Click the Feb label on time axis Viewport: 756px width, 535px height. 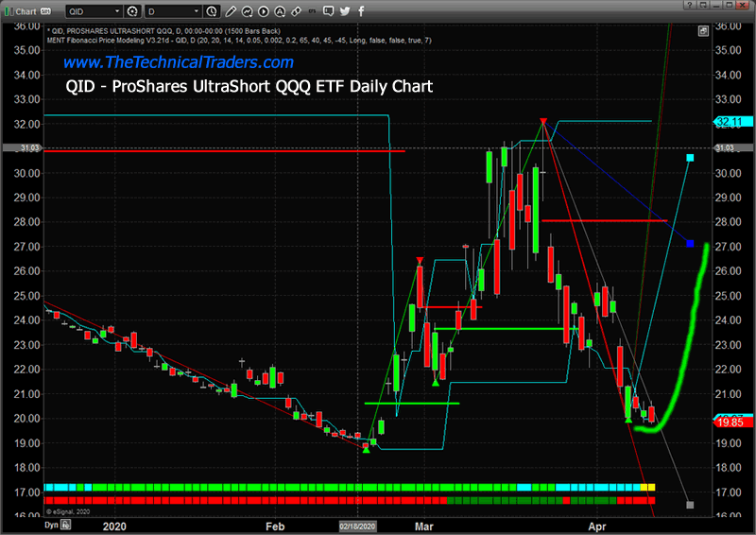275,526
